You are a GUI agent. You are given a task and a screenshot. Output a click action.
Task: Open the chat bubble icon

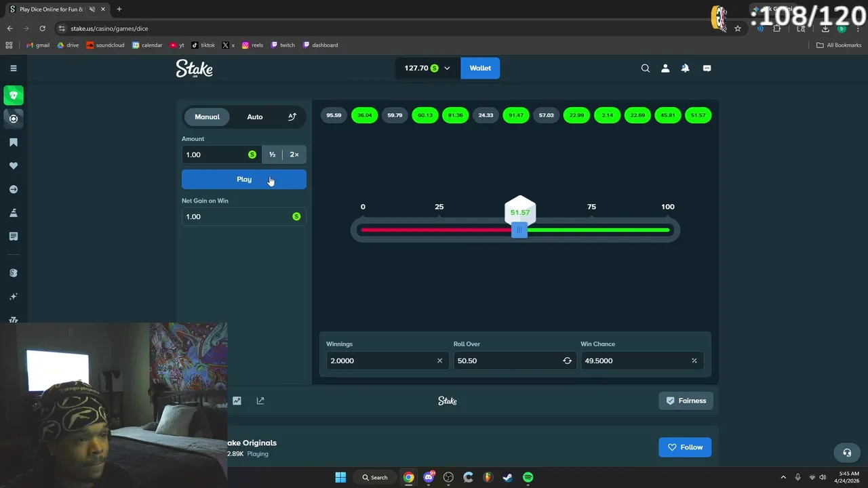[x=707, y=68]
